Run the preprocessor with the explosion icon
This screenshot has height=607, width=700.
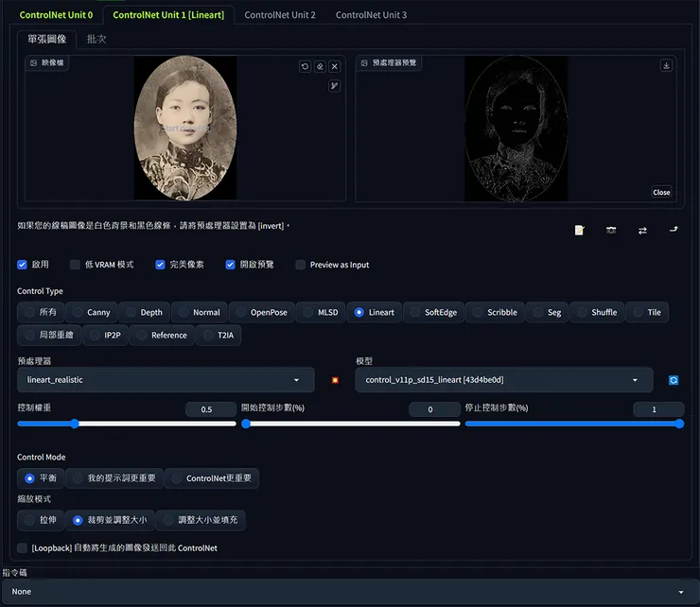334,380
